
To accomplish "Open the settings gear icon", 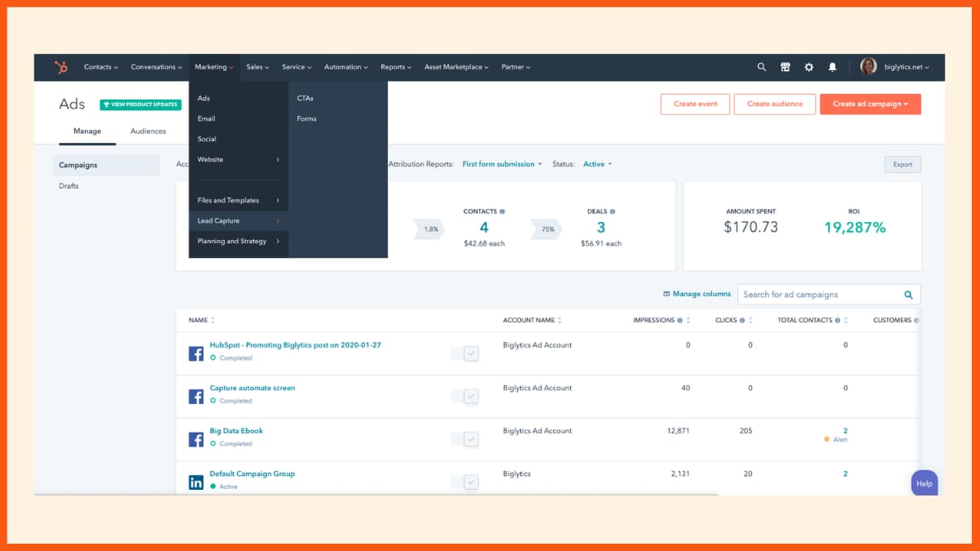I will 809,67.
